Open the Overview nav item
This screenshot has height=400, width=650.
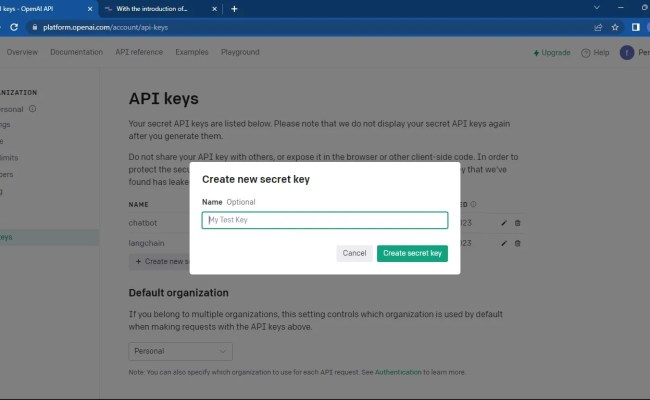(22, 52)
